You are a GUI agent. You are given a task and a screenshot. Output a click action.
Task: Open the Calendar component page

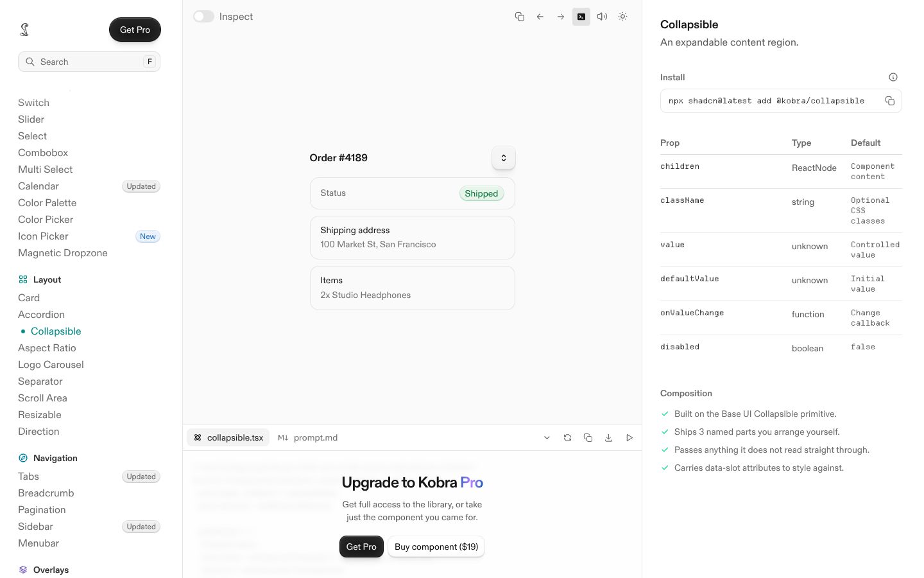pyautogui.click(x=38, y=186)
